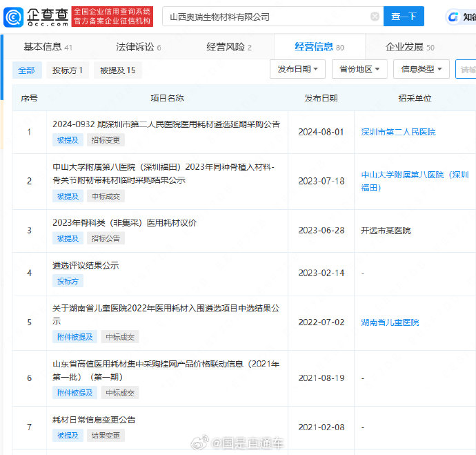
Task: Click the 附件被提及 tag in row 5
Action: (75, 337)
